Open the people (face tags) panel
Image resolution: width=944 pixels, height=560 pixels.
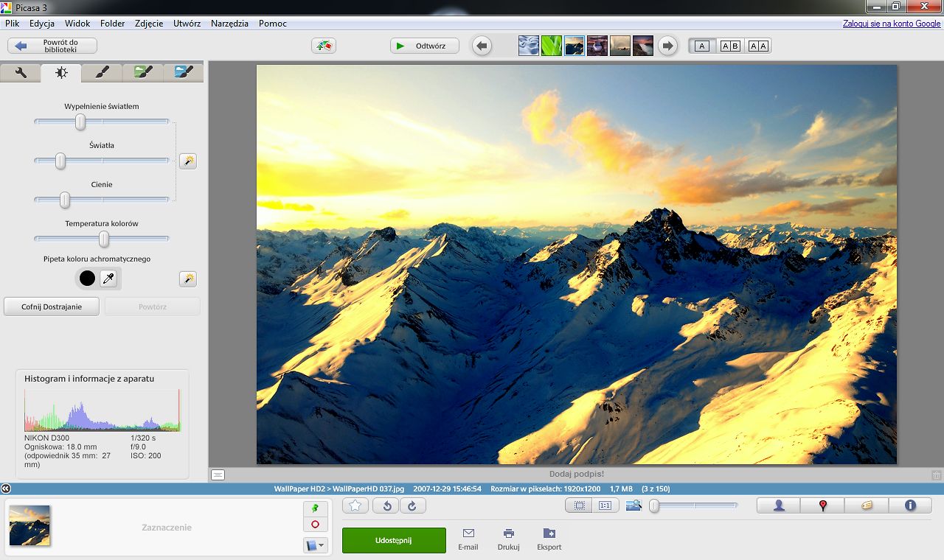pyautogui.click(x=779, y=505)
